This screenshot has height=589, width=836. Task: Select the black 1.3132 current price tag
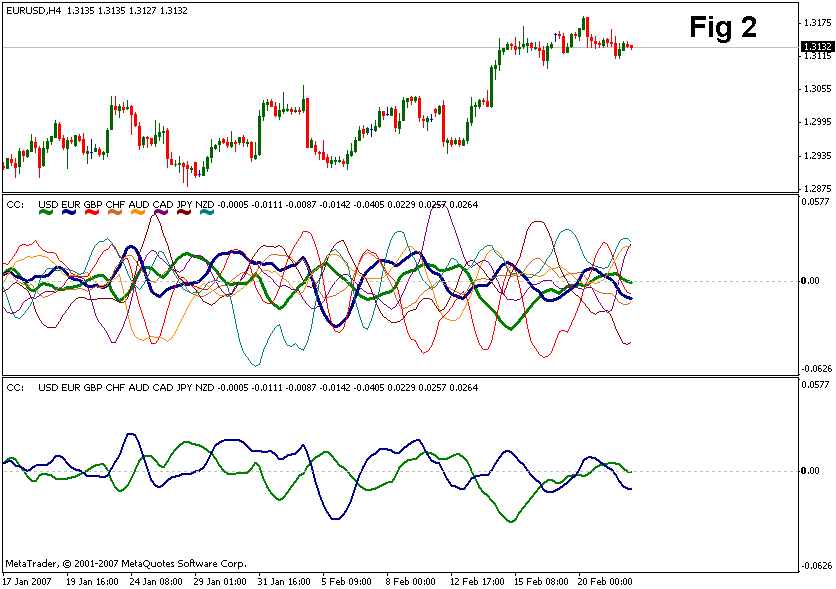tap(817, 47)
